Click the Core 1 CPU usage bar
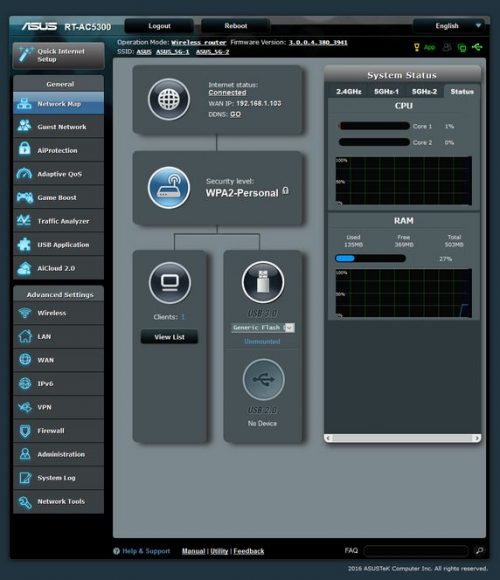This screenshot has height=580, width=500. (374, 126)
